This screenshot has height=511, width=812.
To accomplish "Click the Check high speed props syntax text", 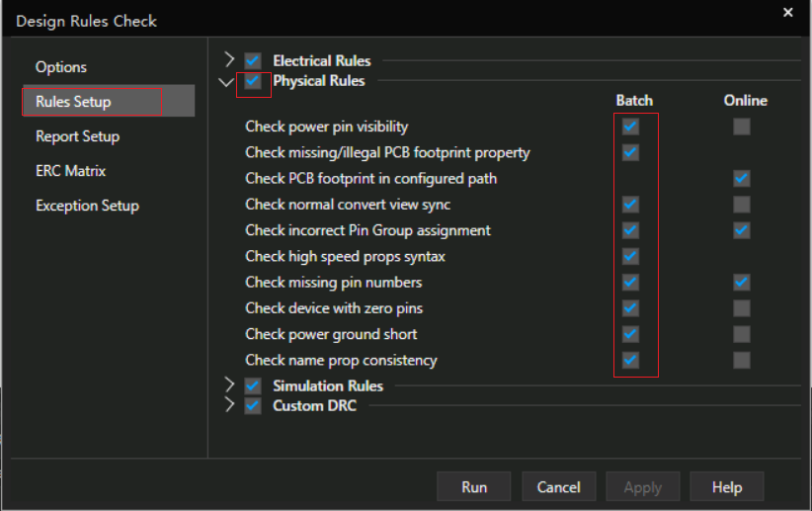I will point(346,256).
